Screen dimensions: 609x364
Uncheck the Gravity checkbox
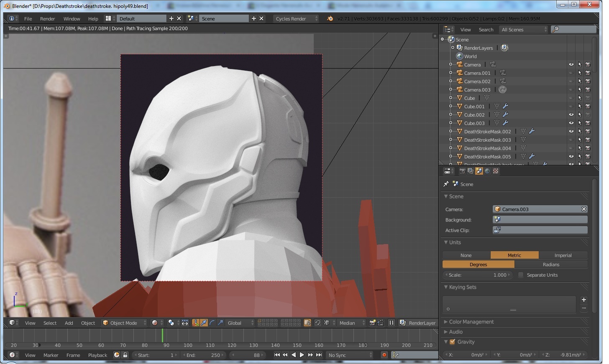pos(452,341)
